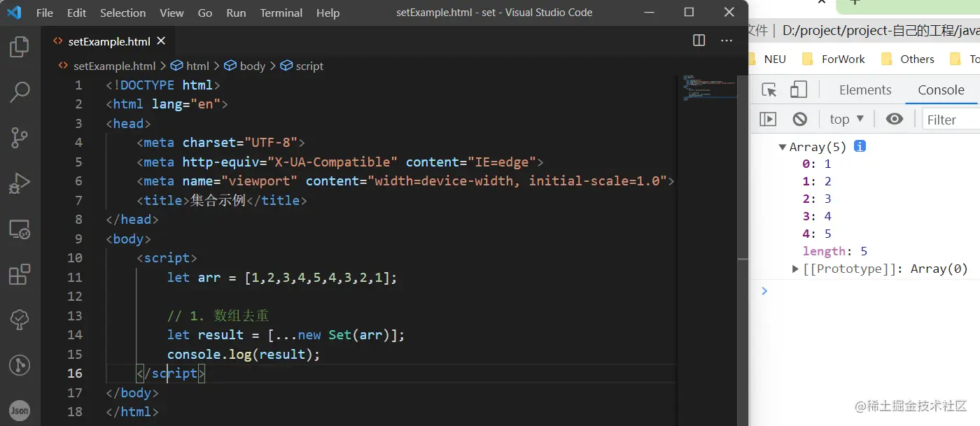Show the console sidebar panel

point(768,119)
